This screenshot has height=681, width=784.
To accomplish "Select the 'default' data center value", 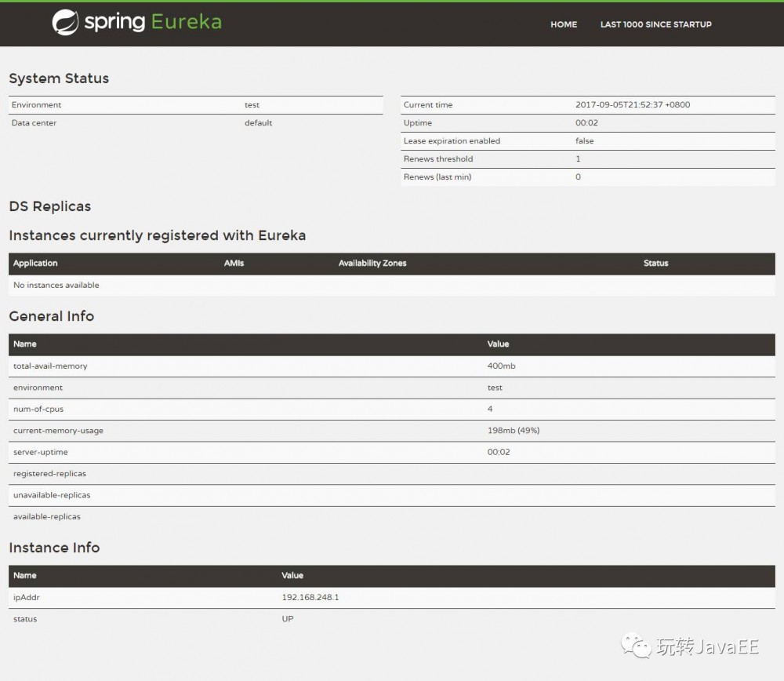I will (258, 123).
